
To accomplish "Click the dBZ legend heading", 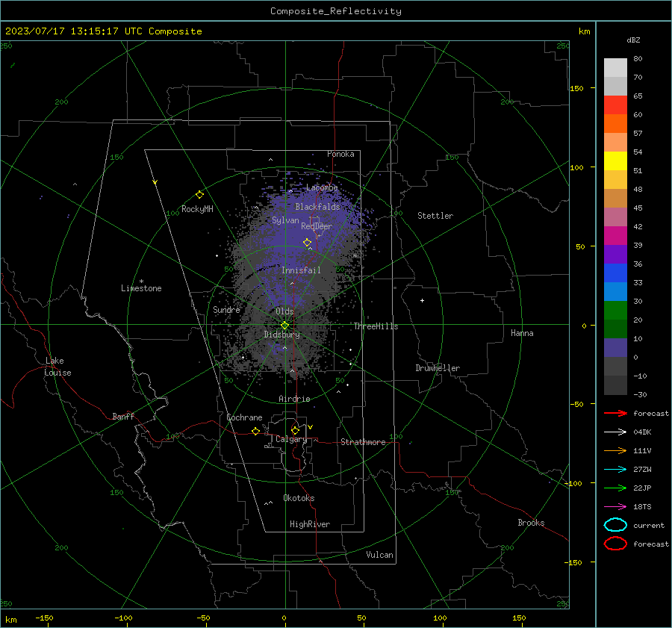I will (633, 40).
